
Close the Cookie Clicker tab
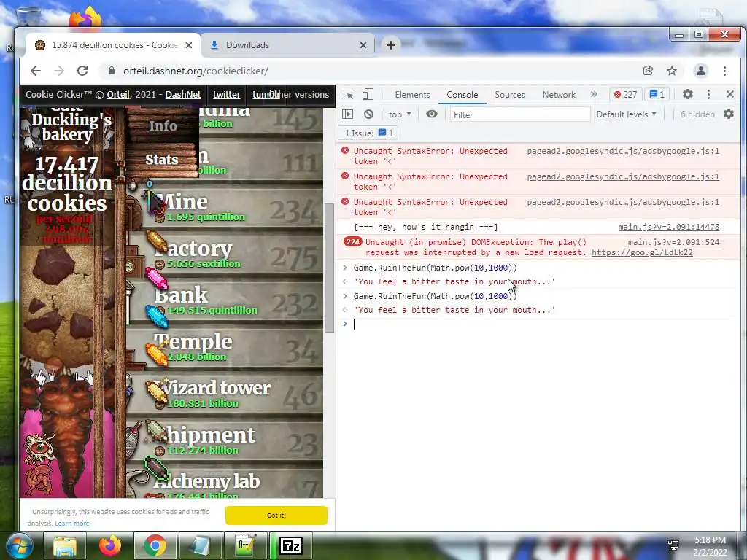click(x=189, y=45)
